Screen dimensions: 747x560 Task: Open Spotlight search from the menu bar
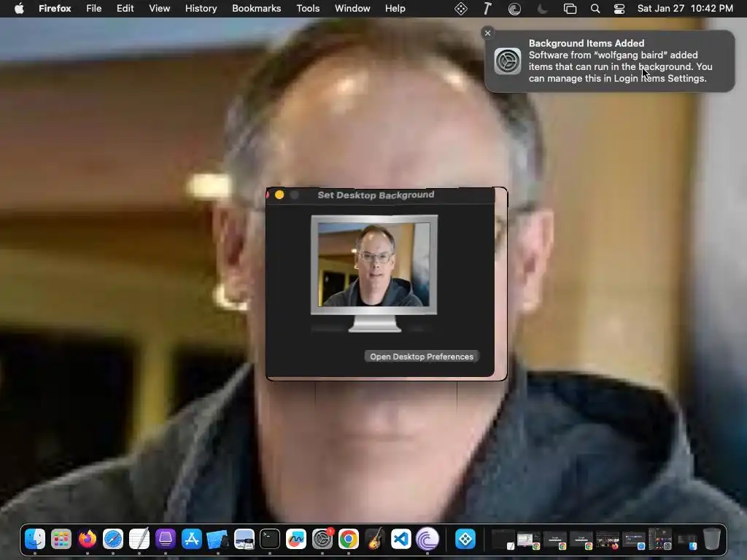tap(595, 9)
